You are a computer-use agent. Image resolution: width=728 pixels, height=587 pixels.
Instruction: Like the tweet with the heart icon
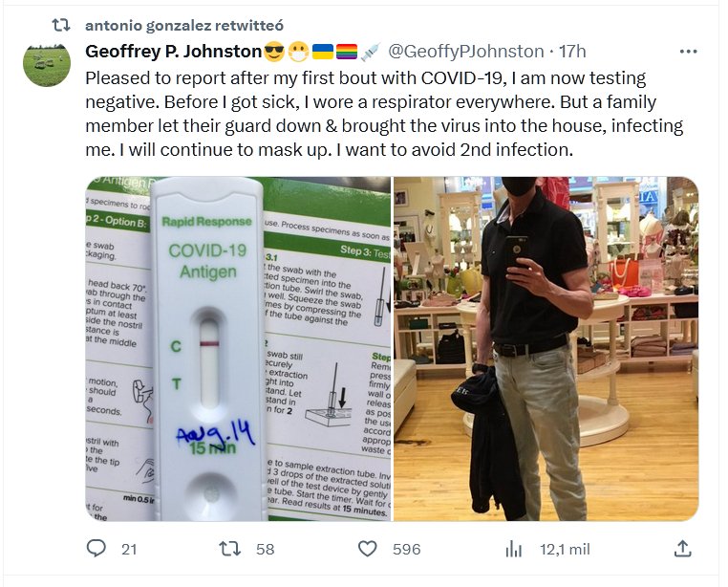coord(367,549)
